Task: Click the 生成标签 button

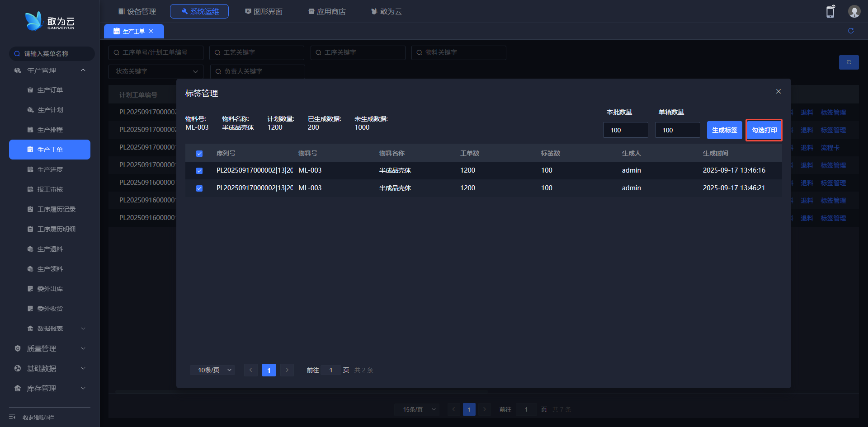Action: [724, 130]
